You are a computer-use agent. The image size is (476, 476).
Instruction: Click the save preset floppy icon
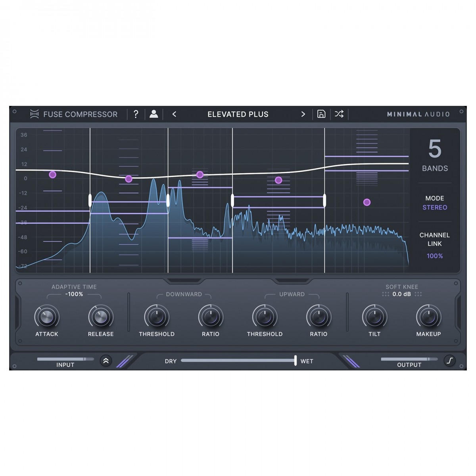(321, 114)
